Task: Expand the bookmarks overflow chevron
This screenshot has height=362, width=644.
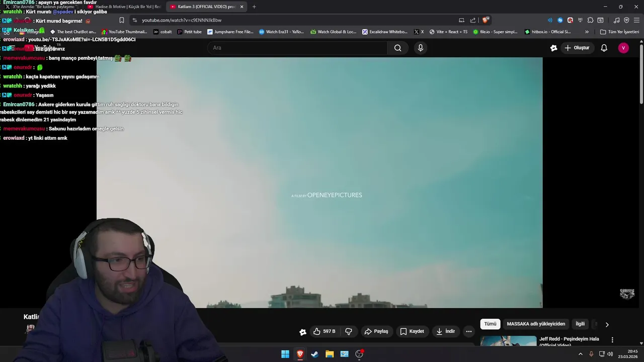Action: click(587, 32)
